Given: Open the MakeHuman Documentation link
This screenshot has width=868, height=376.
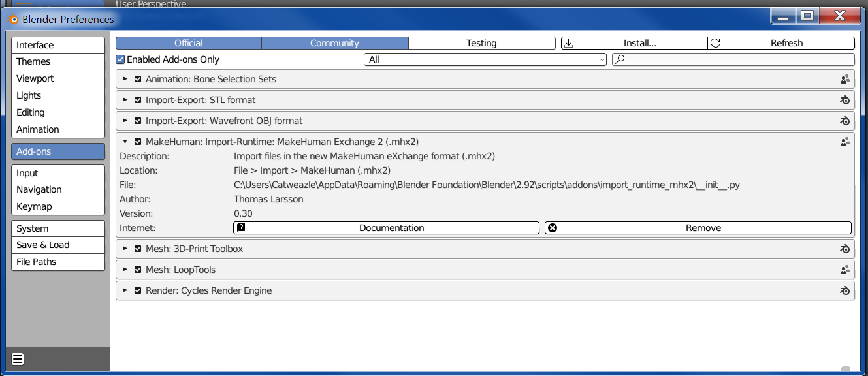Looking at the screenshot, I should 386,228.
